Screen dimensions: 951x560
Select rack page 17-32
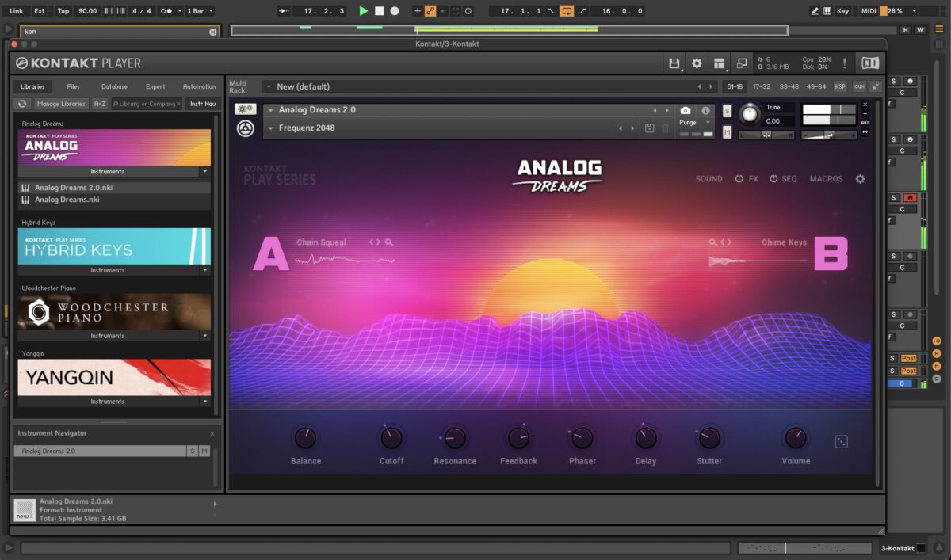click(x=762, y=86)
